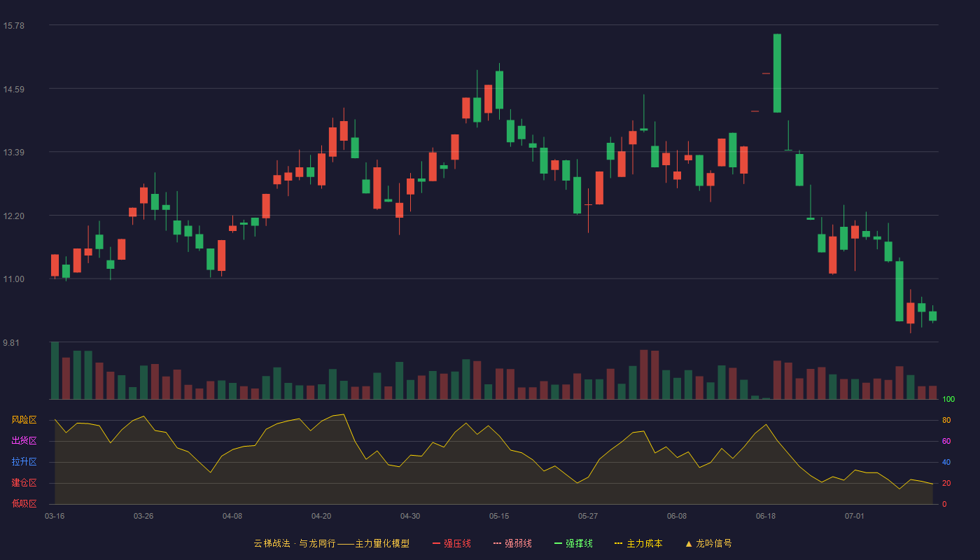The image size is (980, 560).
Task: Click the 出货区 zone label
Action: (24, 441)
